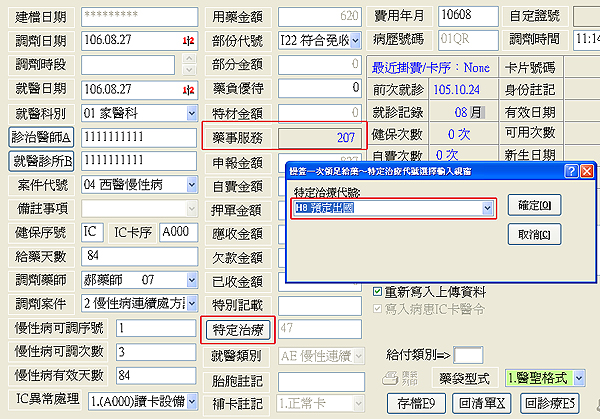Toggle 重新寫入上傳資料 checkbox
The width and height of the screenshot is (600, 419).
point(377,292)
